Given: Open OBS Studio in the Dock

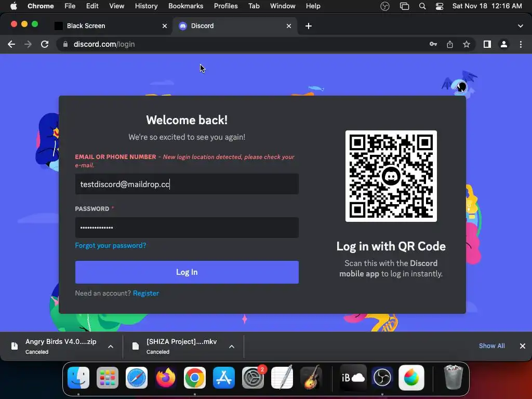Looking at the screenshot, I should [x=382, y=377].
